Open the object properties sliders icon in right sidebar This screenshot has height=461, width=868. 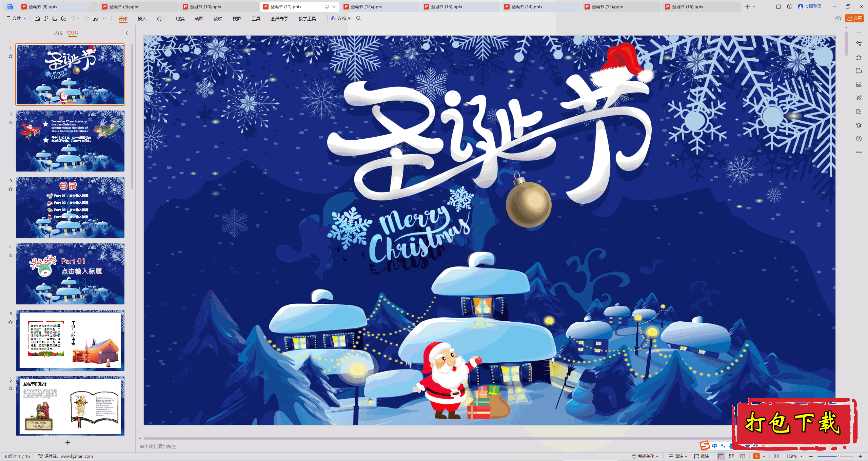(x=859, y=44)
